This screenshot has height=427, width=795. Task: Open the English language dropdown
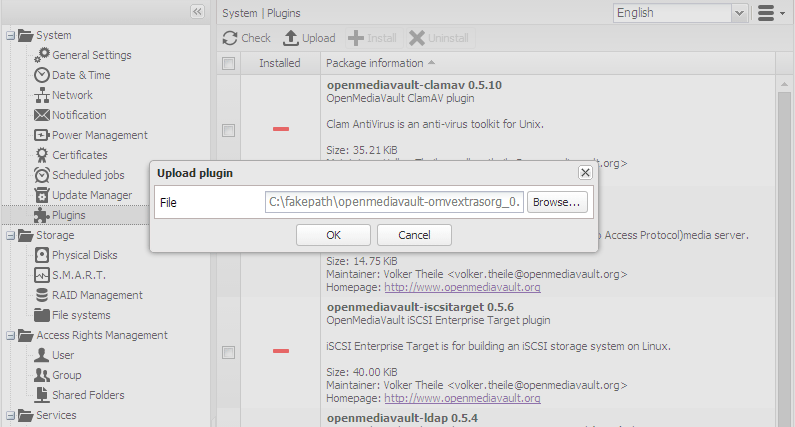pos(739,13)
